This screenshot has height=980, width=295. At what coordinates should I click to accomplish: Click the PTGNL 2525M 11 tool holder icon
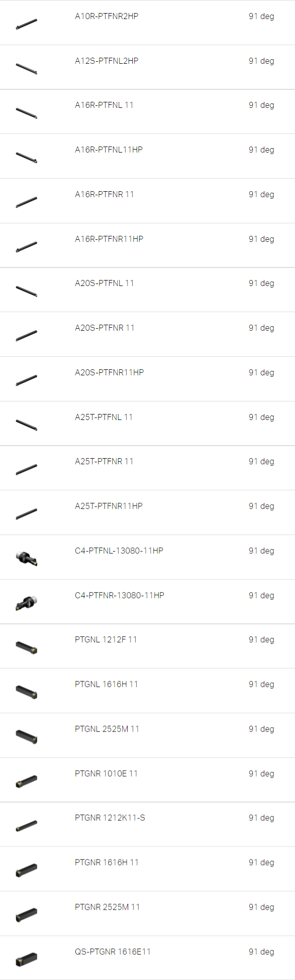click(27, 736)
